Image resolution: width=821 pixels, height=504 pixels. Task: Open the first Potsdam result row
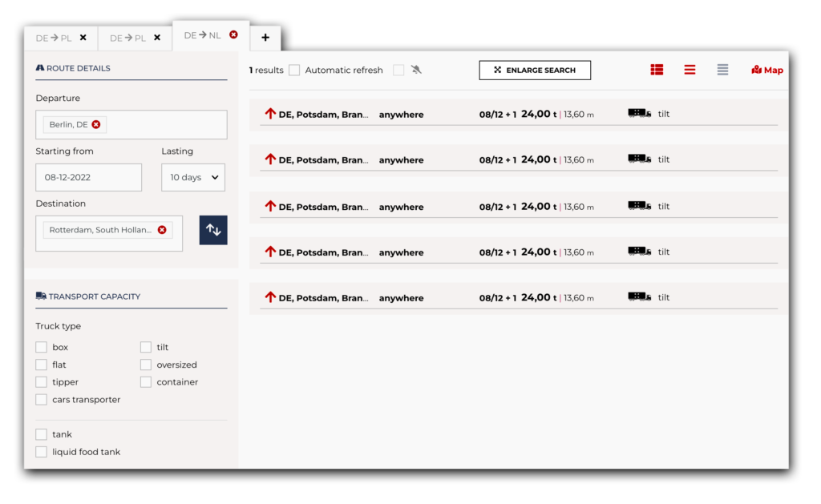[513, 115]
